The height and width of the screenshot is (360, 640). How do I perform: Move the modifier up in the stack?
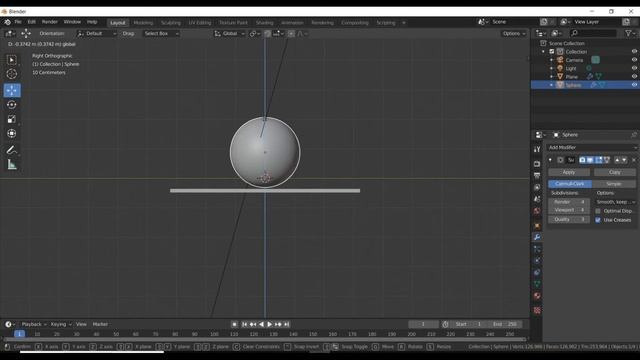click(617, 160)
